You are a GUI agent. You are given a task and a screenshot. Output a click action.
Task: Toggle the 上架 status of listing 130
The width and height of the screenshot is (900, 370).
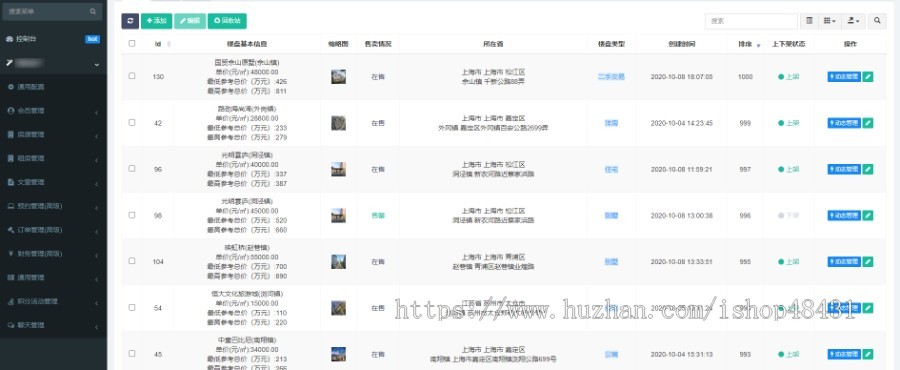[789, 77]
